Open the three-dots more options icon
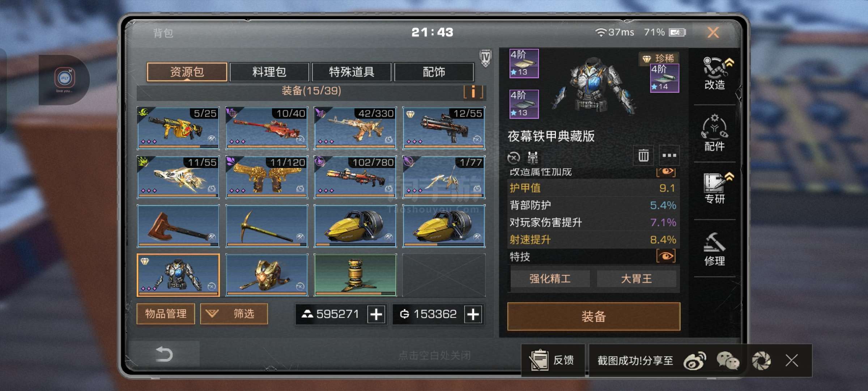The width and height of the screenshot is (868, 391). click(x=669, y=155)
